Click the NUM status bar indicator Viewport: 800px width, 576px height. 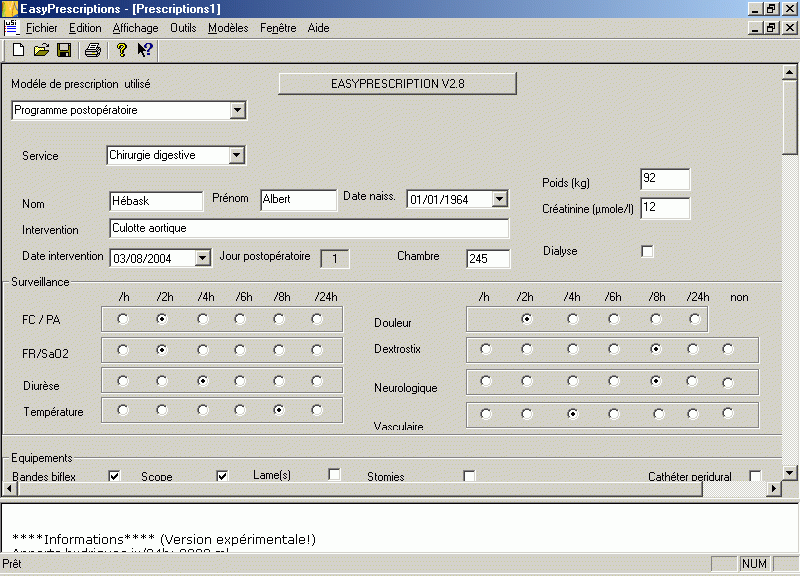[755, 564]
